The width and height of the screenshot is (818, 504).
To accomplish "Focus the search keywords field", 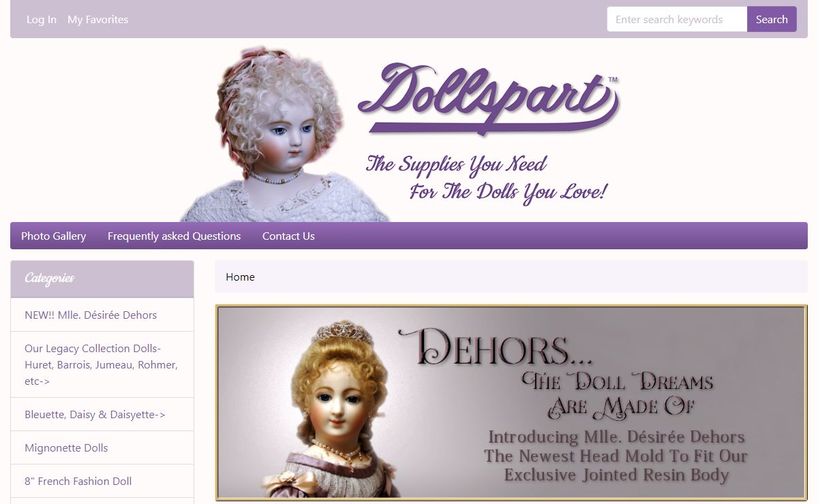I will pos(677,19).
